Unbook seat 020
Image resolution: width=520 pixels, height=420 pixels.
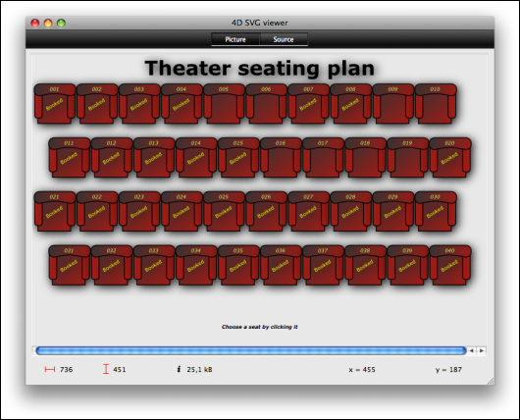tap(450, 158)
